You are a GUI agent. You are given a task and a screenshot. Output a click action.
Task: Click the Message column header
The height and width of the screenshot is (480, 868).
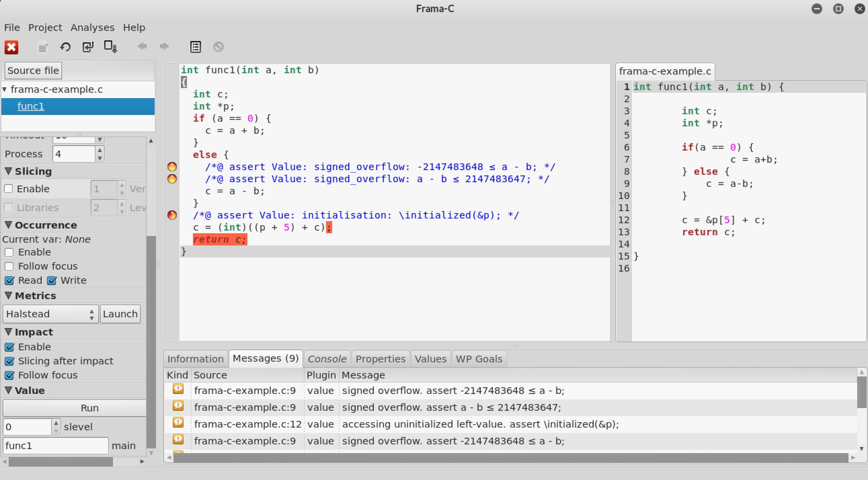(x=598, y=375)
